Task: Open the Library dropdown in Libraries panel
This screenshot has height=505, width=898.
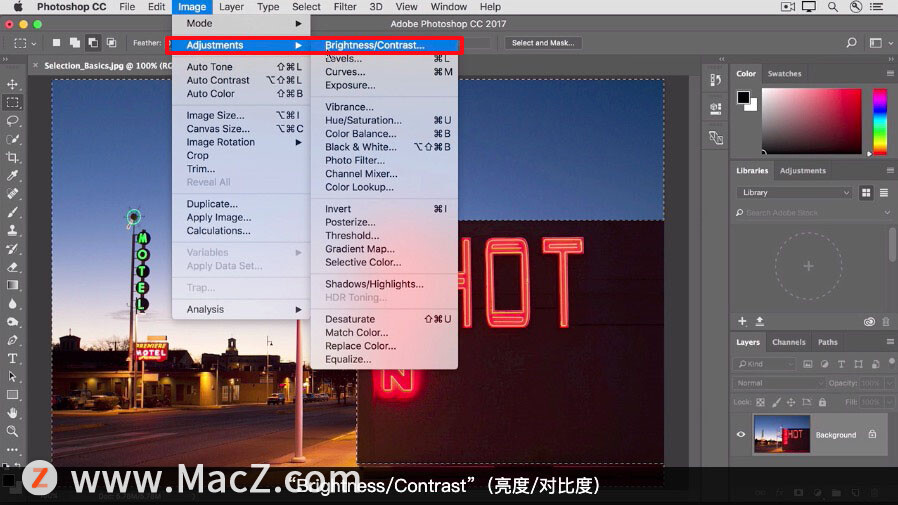Action: (x=794, y=192)
